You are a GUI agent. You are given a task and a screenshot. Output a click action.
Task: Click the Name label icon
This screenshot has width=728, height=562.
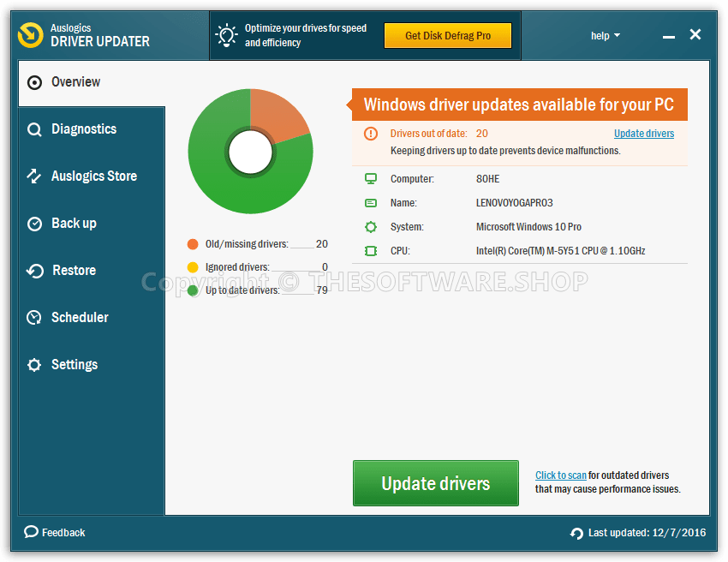[371, 203]
